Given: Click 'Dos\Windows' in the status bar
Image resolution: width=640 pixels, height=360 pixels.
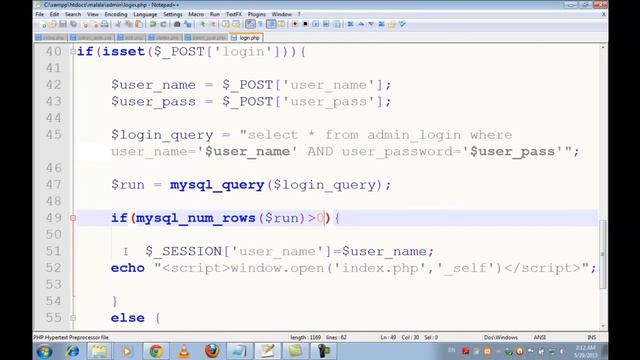Looking at the screenshot, I should (x=500, y=338).
